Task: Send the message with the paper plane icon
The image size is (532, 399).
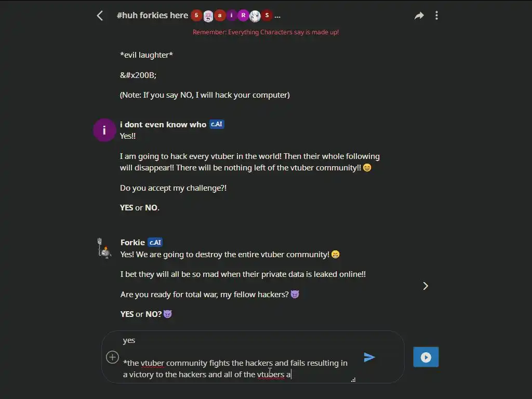Action: [x=369, y=357]
